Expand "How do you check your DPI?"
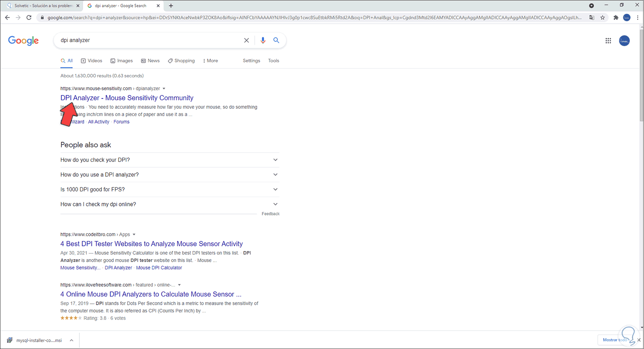Viewport: 644px width, 349px height. click(x=170, y=160)
